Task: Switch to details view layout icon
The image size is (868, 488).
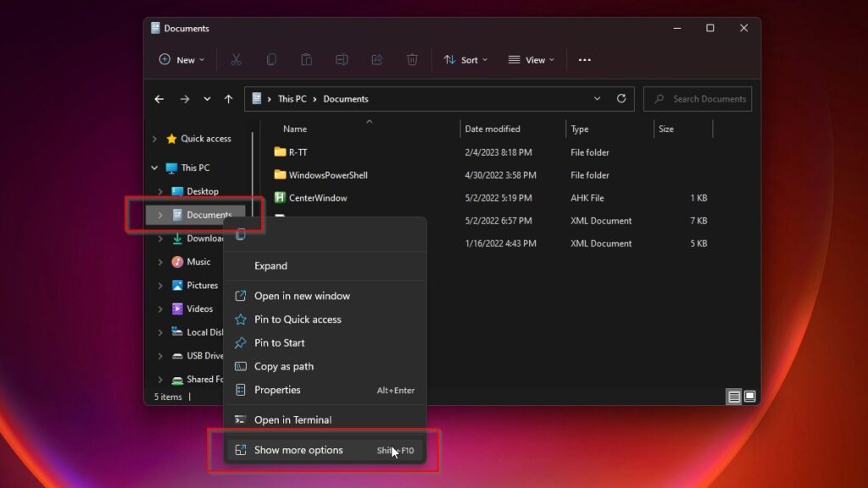Action: [733, 396]
